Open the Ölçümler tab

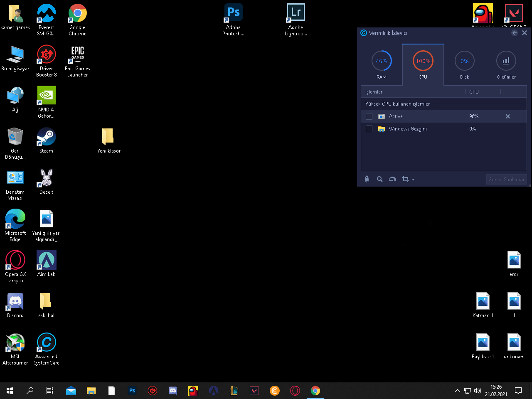[506, 65]
